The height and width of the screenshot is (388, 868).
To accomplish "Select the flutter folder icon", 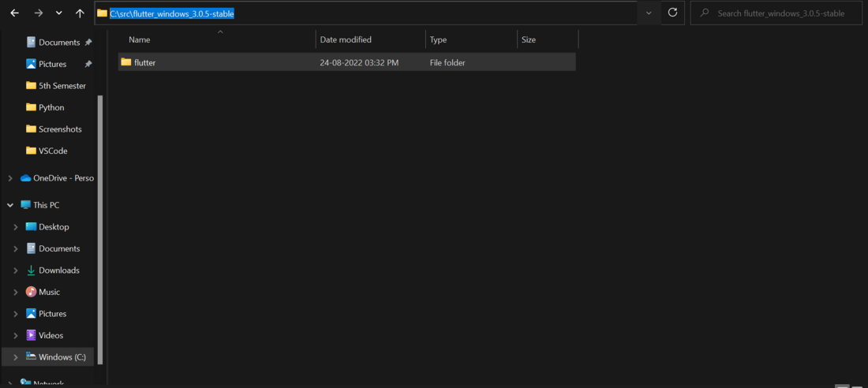I will click(x=126, y=62).
